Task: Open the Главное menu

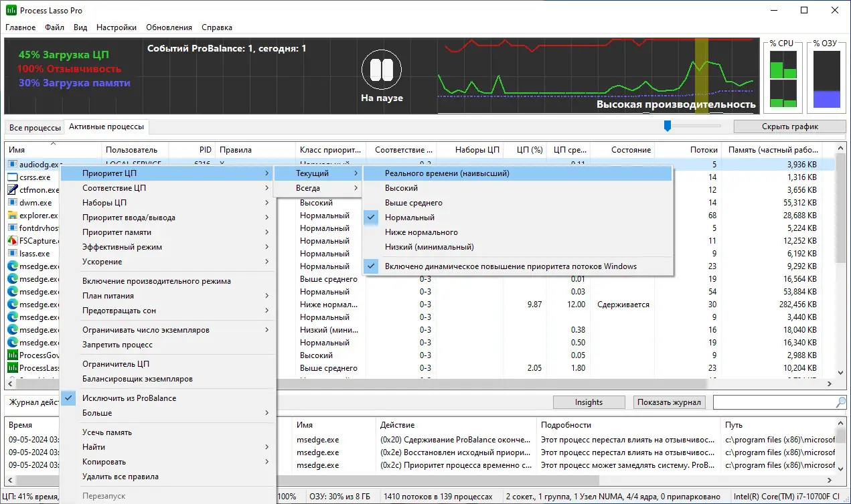Action: point(21,27)
